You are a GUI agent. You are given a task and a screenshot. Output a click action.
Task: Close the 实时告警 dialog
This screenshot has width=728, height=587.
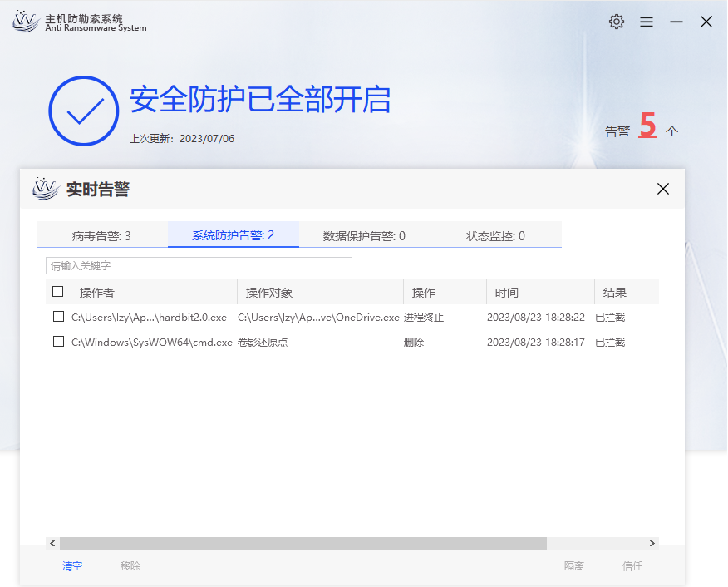(663, 189)
